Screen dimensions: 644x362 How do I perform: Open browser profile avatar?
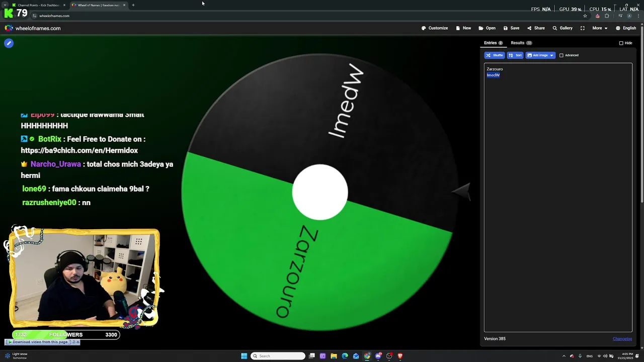tap(629, 16)
